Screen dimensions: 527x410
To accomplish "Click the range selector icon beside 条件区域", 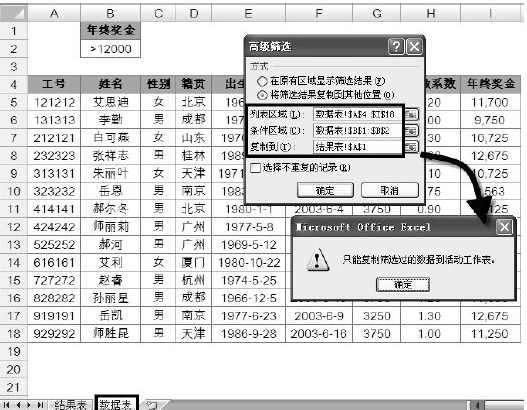I will click(x=411, y=130).
